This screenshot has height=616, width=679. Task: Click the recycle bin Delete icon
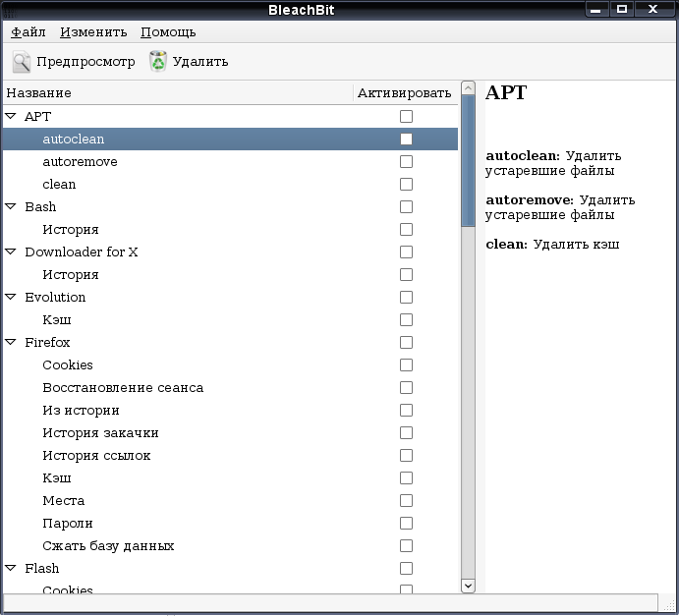(x=158, y=61)
